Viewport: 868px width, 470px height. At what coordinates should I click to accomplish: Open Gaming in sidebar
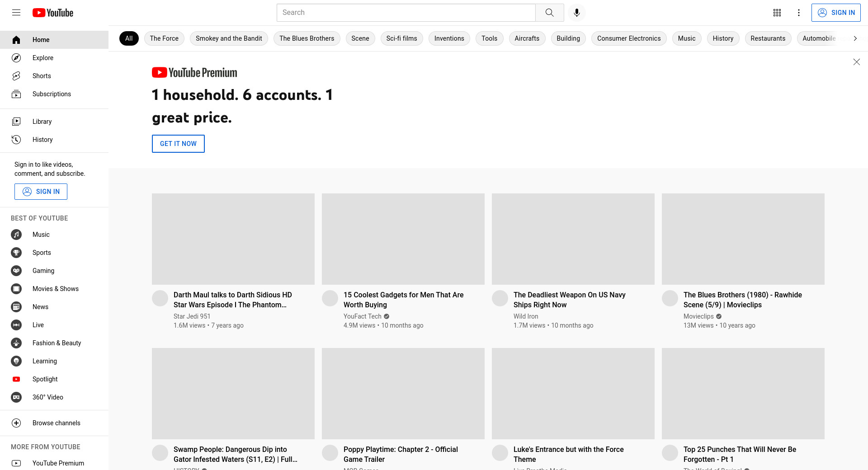click(54, 271)
